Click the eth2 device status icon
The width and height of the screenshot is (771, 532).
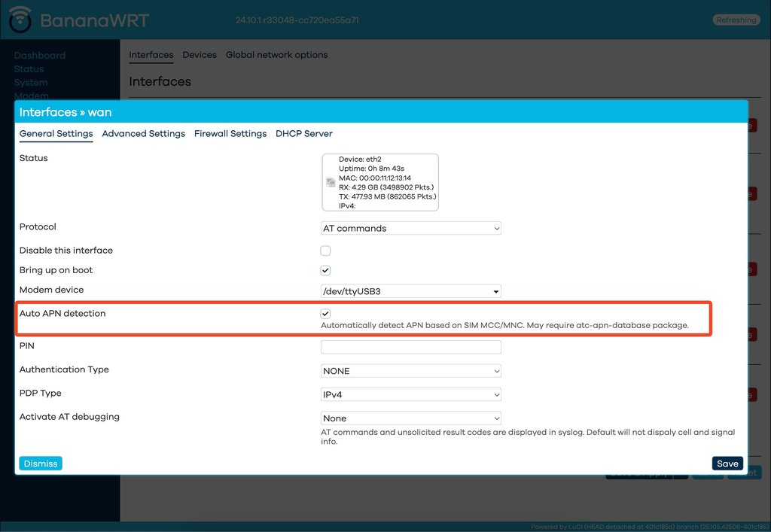tap(330, 182)
